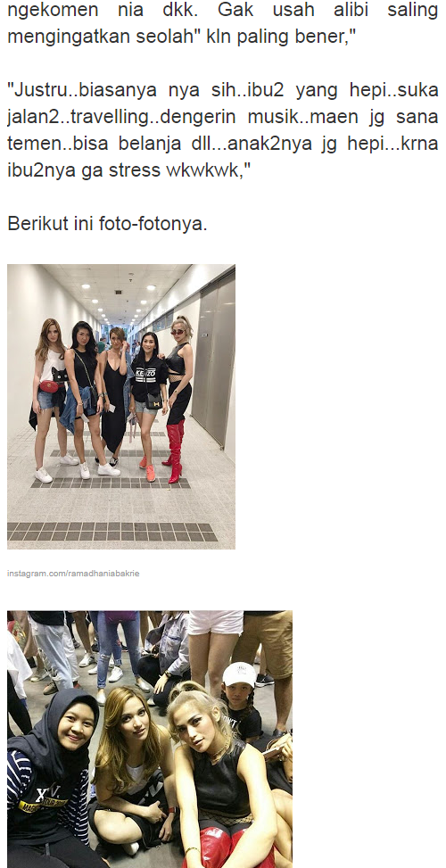Image resolution: width=446 pixels, height=868 pixels.
Task: Click the dark tile strip at corridor photo bottom
Action: (x=112, y=532)
